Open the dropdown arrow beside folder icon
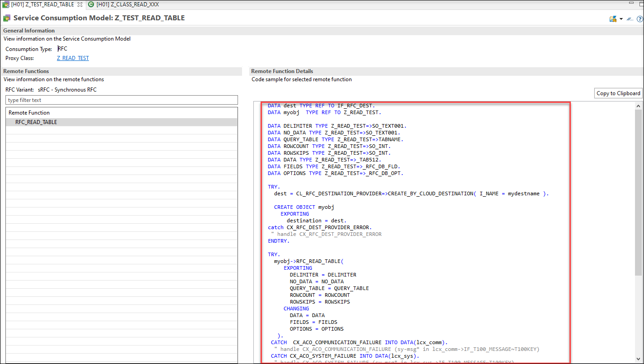Viewport: 644px width, 364px height. 621,19
